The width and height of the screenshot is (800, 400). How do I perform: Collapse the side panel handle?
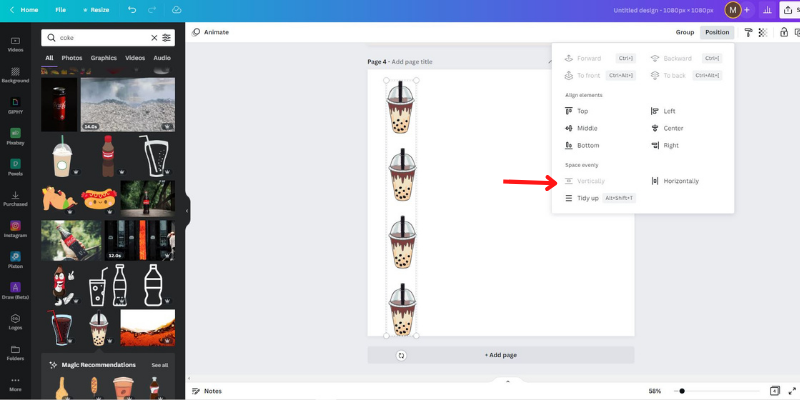click(187, 210)
